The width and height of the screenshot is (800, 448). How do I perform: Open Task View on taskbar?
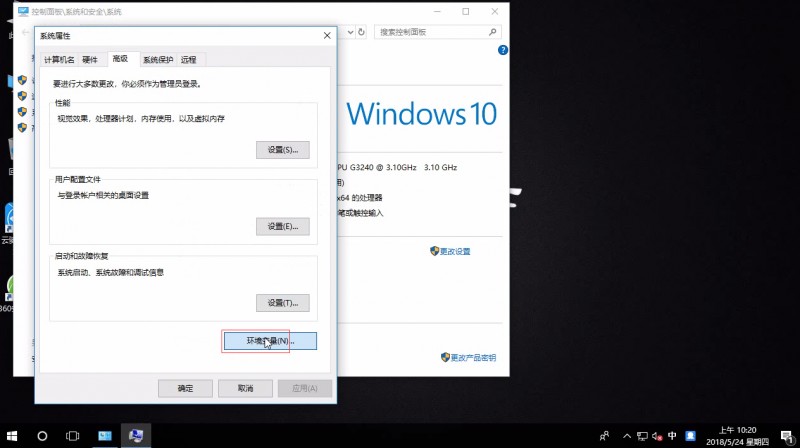72,436
